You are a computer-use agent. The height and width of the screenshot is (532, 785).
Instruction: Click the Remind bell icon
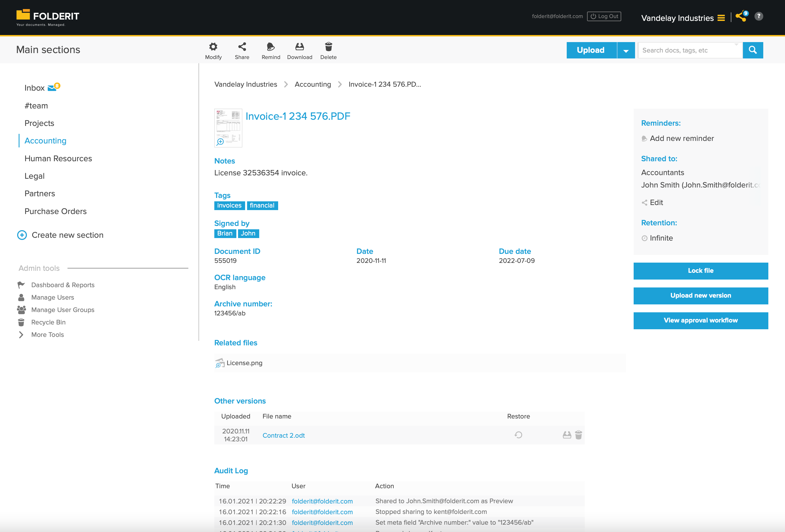[271, 47]
